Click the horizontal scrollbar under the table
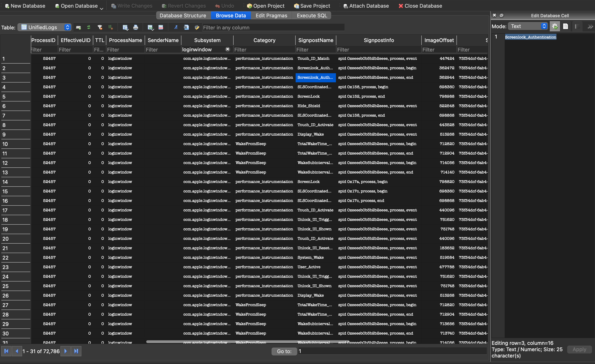 [x=248, y=341]
